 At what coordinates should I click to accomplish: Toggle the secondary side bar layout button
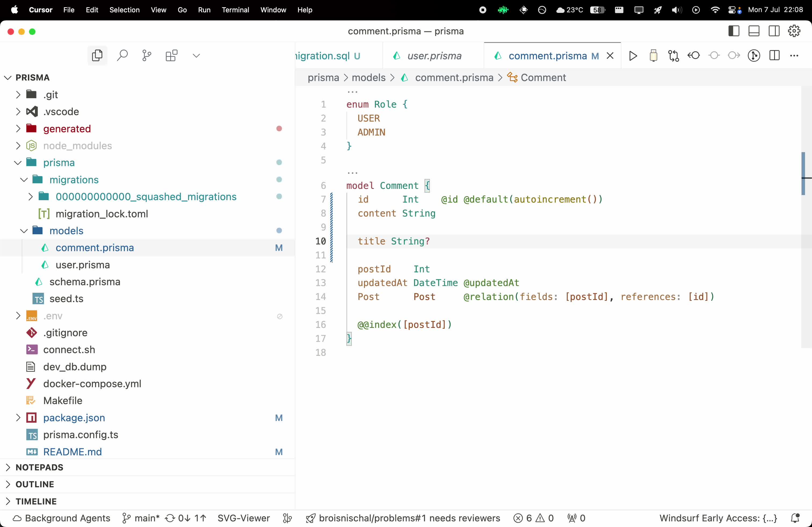(774, 31)
